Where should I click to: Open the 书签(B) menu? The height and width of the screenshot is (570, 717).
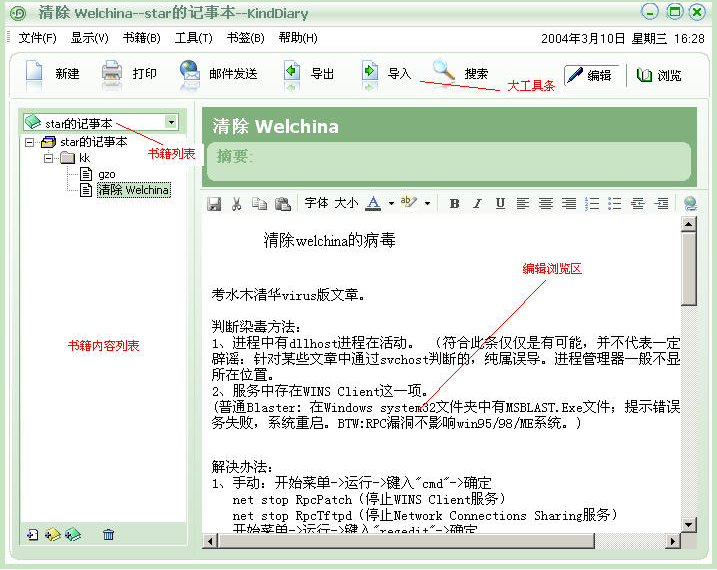pyautogui.click(x=246, y=38)
